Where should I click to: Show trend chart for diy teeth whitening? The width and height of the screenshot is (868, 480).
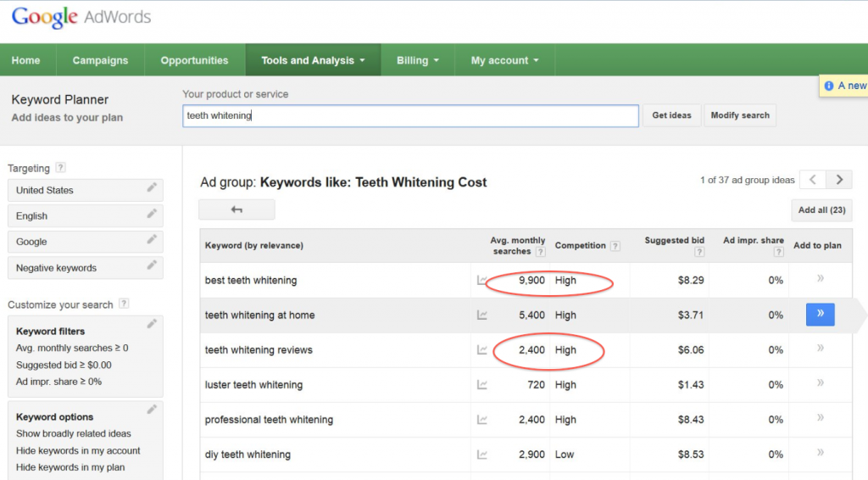click(482, 455)
